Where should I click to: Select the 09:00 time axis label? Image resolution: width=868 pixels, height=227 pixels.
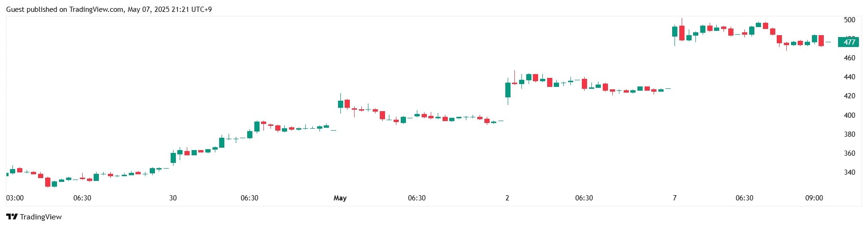pos(814,198)
